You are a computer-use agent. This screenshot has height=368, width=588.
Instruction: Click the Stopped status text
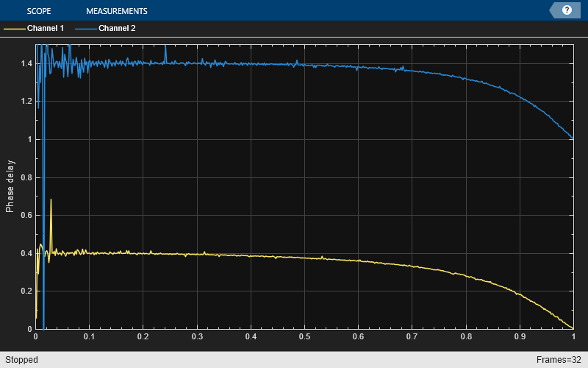click(21, 360)
